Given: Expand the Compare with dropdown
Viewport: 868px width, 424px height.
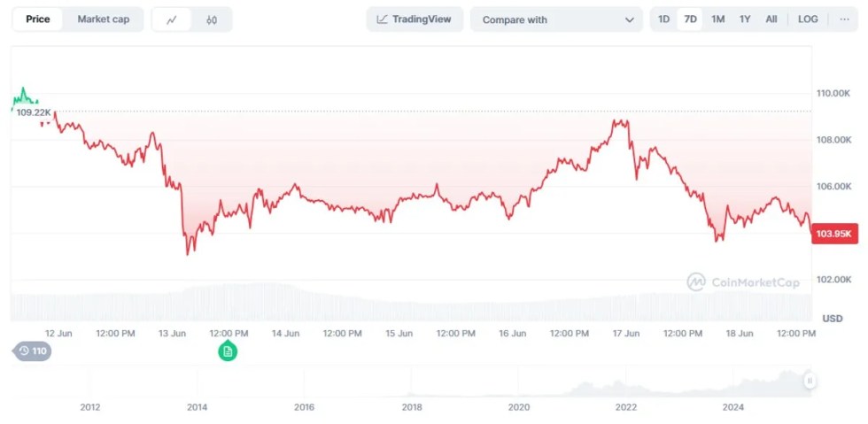Looking at the screenshot, I should (x=558, y=19).
